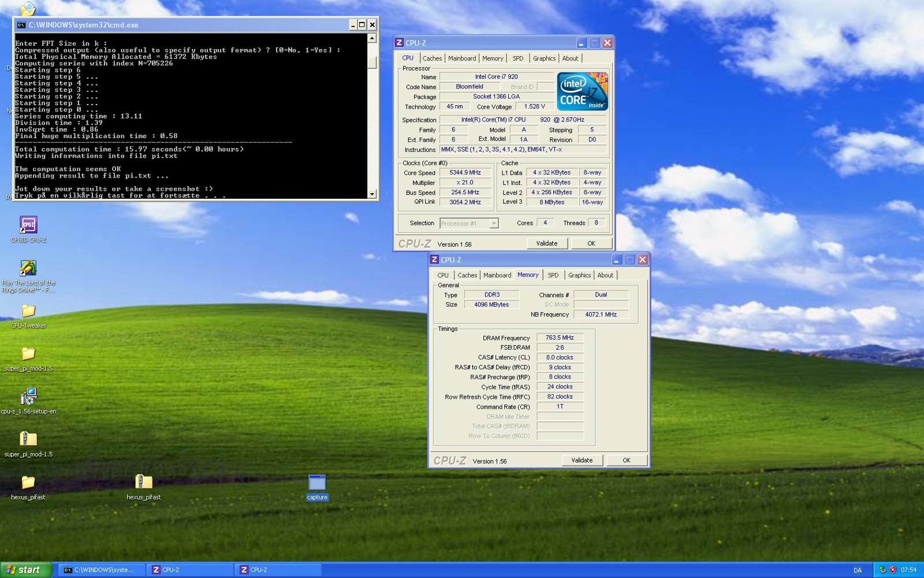Open the About tab in upper CPU-Z window
924x578 pixels.
click(570, 58)
